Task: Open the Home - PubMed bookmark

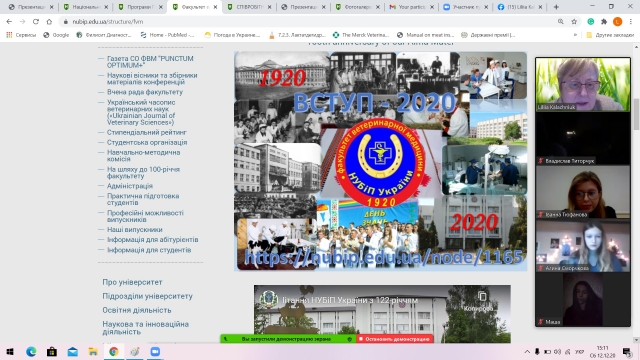Action: point(167,35)
